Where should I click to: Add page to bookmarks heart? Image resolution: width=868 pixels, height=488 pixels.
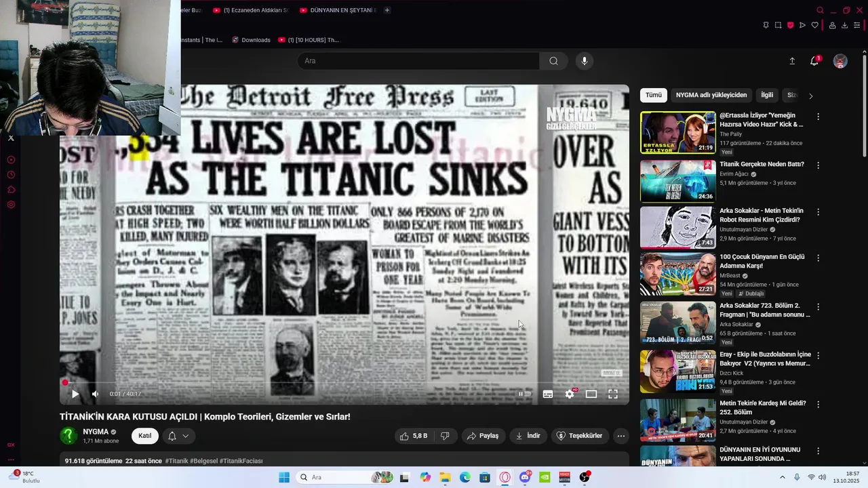[814, 25]
